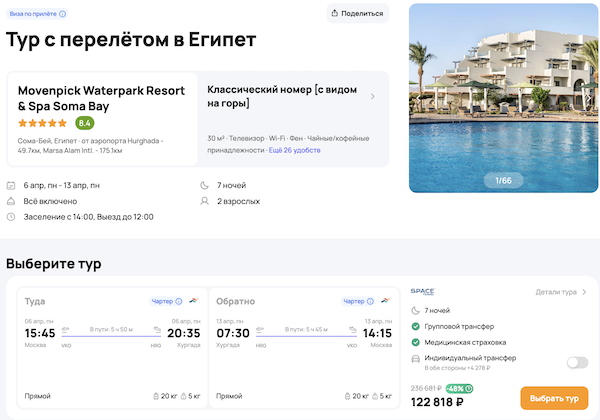Image resolution: width=600 pixels, height=420 pixels.
Task: Open the Movenpick Waterpark Resort hotel title
Action: (101, 98)
